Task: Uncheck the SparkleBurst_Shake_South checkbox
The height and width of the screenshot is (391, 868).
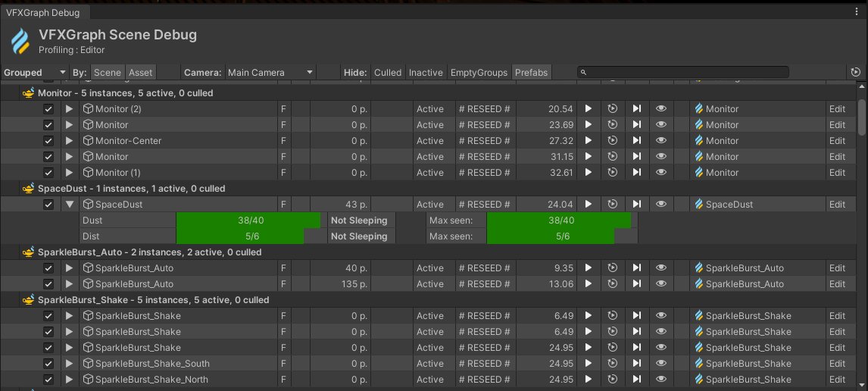Action: point(48,364)
